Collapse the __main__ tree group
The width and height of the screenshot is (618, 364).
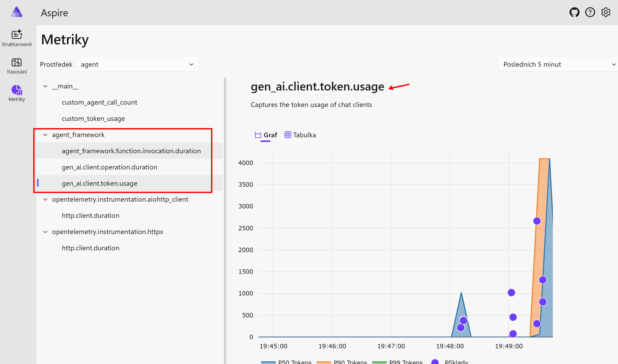(x=45, y=86)
